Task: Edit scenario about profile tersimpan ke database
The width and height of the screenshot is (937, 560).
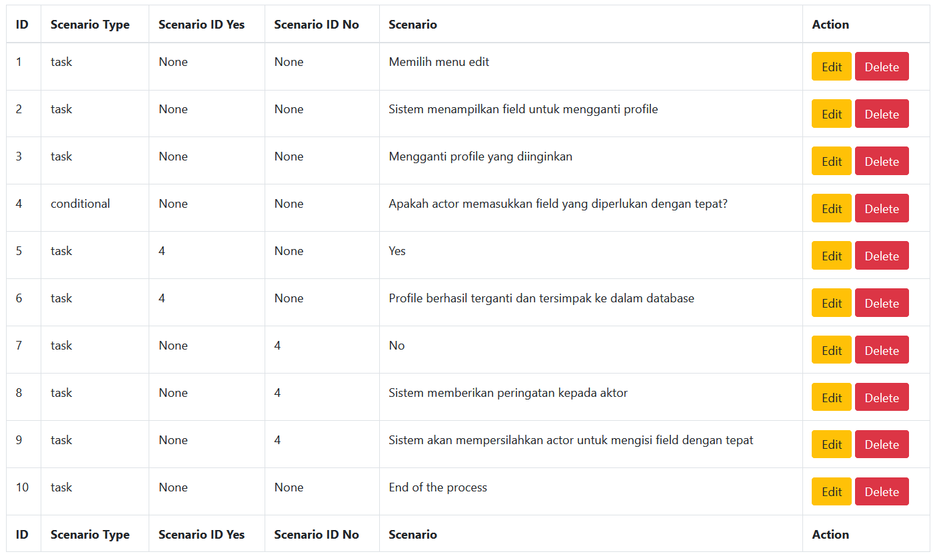Action: point(831,302)
